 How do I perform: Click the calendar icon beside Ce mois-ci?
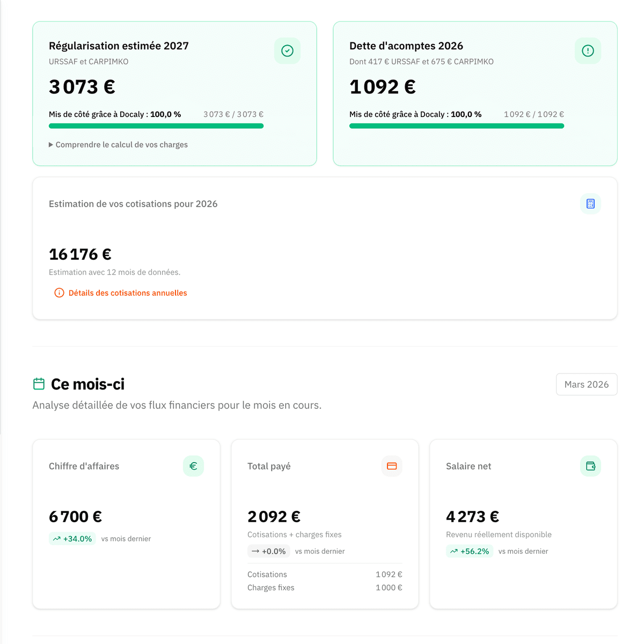coord(39,384)
